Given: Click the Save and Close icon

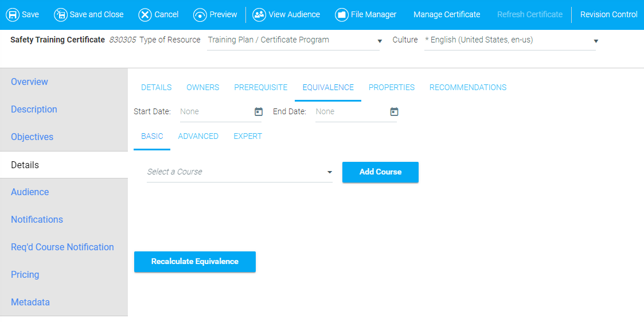Looking at the screenshot, I should coord(61,15).
